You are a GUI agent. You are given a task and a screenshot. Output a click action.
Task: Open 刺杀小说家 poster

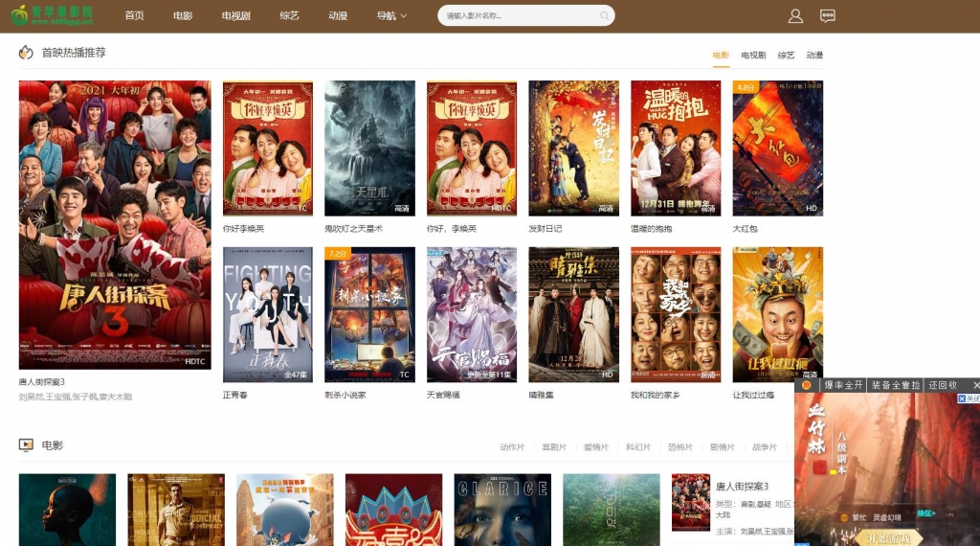point(369,314)
